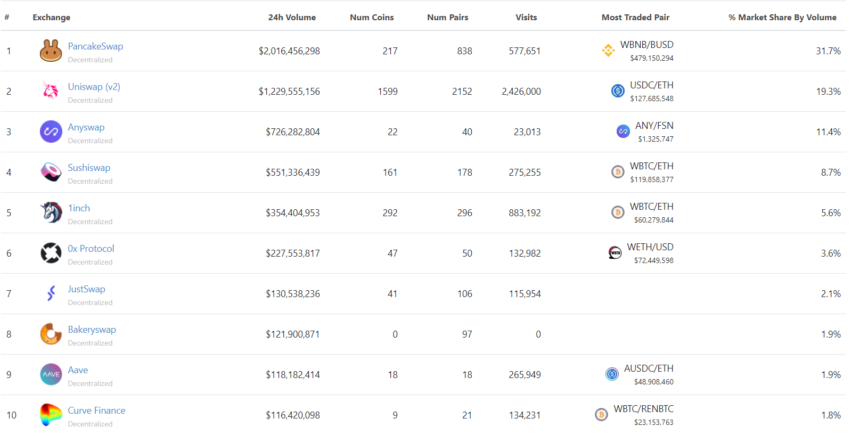Select the 11.4% market share value

[x=828, y=132]
